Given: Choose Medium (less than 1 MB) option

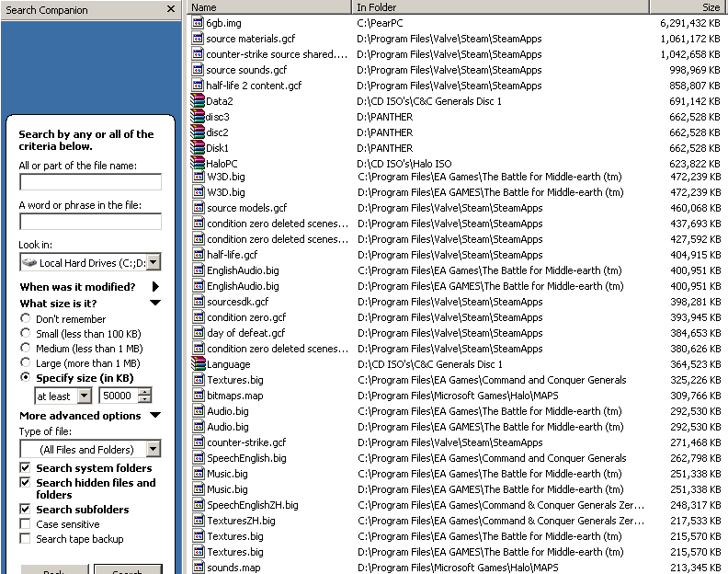Looking at the screenshot, I should point(26,348).
